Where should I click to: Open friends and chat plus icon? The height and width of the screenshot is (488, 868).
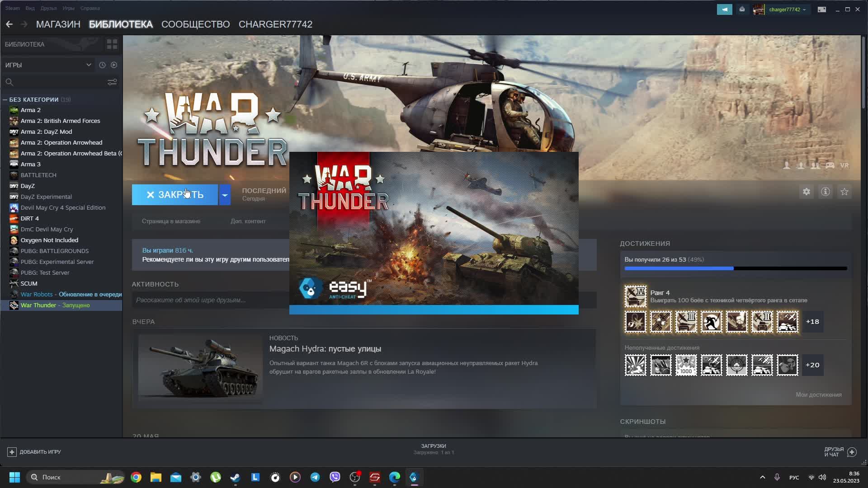click(x=852, y=452)
